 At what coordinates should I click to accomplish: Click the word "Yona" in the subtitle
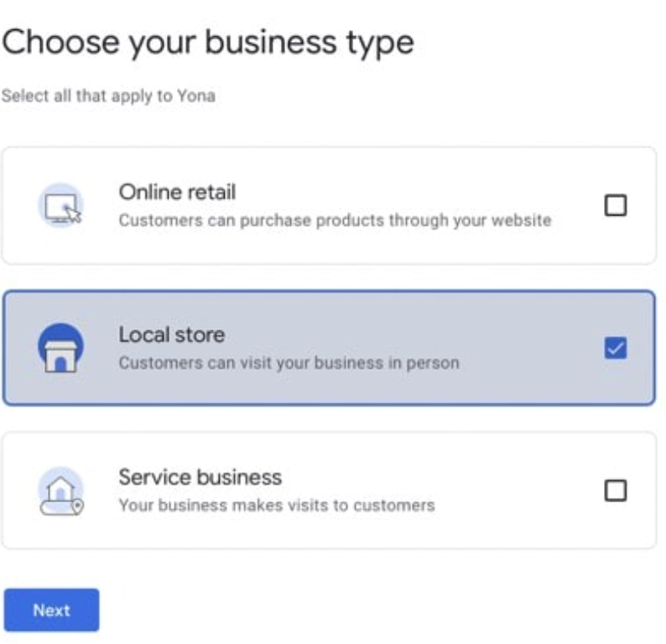(x=196, y=96)
